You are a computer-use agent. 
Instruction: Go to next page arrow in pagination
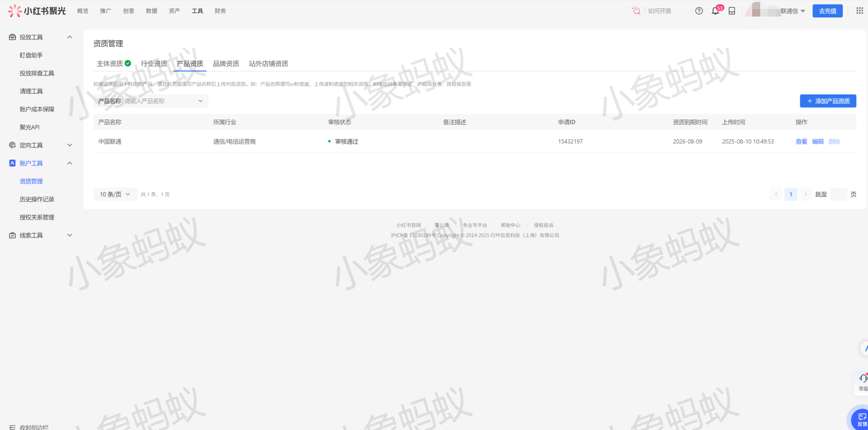pos(805,194)
